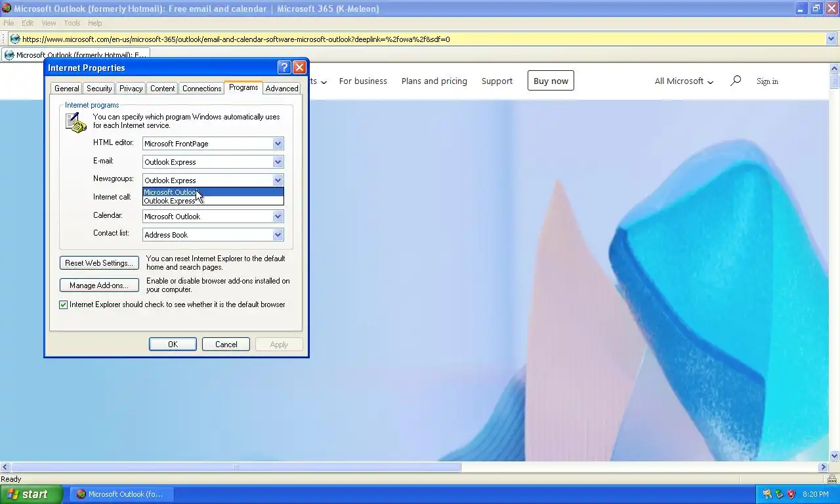Click the first system tray icon
The image size is (840, 504).
[766, 494]
